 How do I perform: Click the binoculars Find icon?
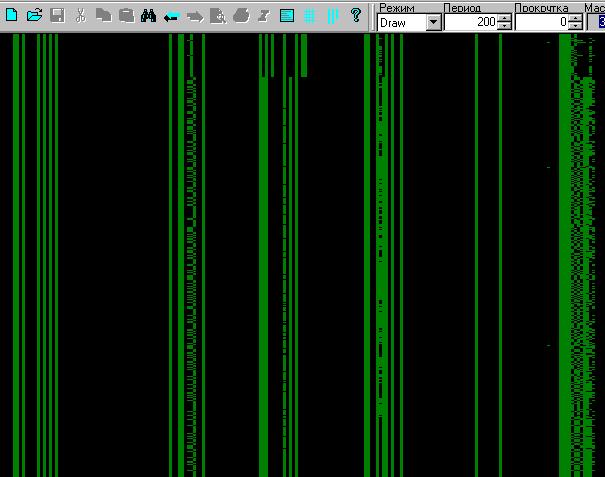(148, 15)
